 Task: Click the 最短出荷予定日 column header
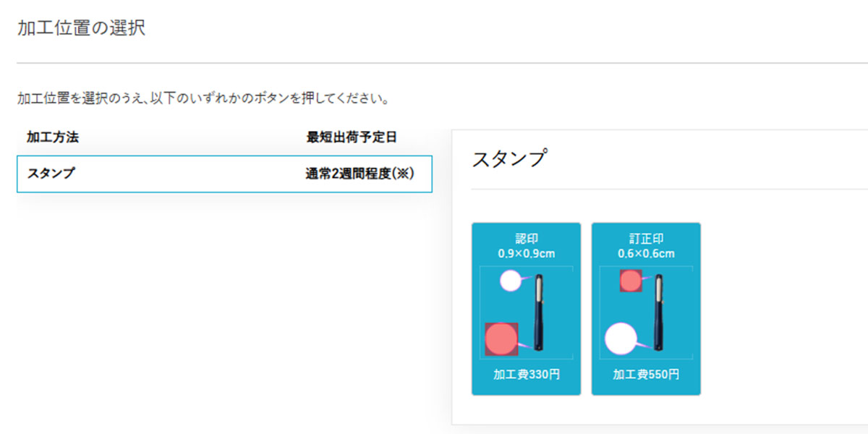[352, 137]
